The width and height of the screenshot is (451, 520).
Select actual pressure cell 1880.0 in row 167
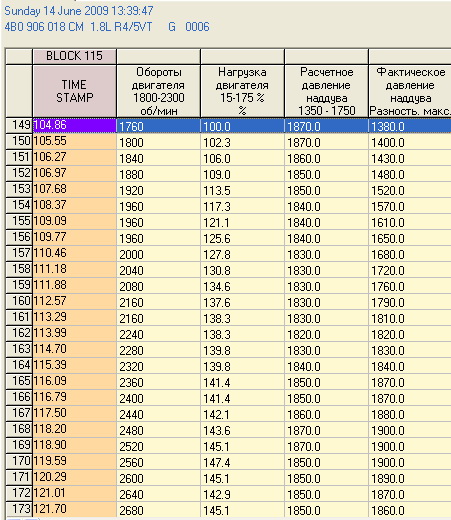410,414
